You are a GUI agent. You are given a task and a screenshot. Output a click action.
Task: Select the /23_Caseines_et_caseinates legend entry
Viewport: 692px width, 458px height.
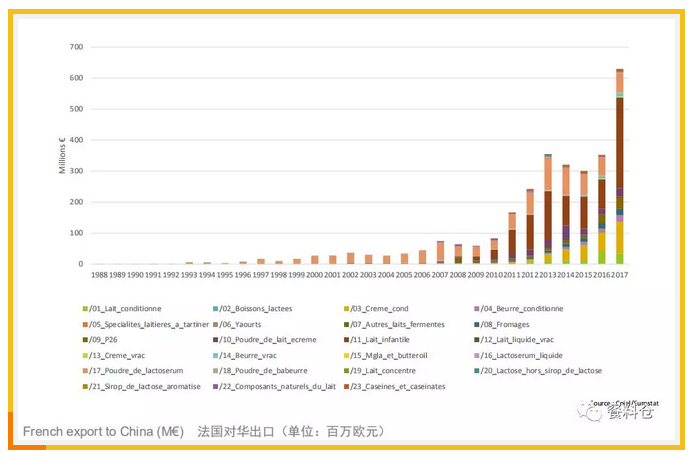(395, 386)
